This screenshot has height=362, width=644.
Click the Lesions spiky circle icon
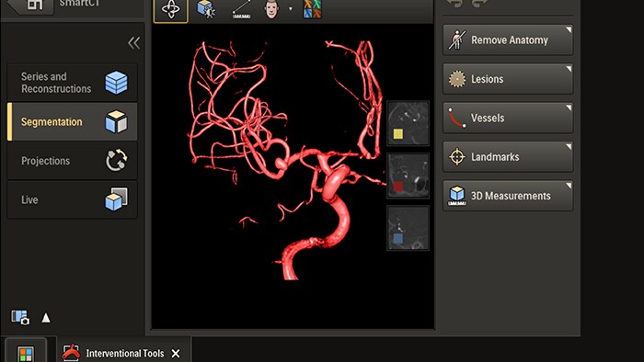click(x=456, y=79)
